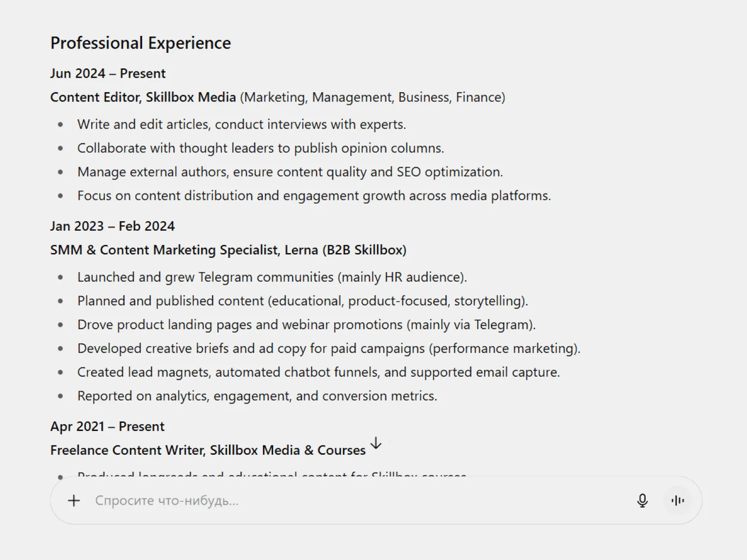Click the "Content Editor, Skillbox Media" job title
The height and width of the screenshot is (560, 747).
(143, 97)
